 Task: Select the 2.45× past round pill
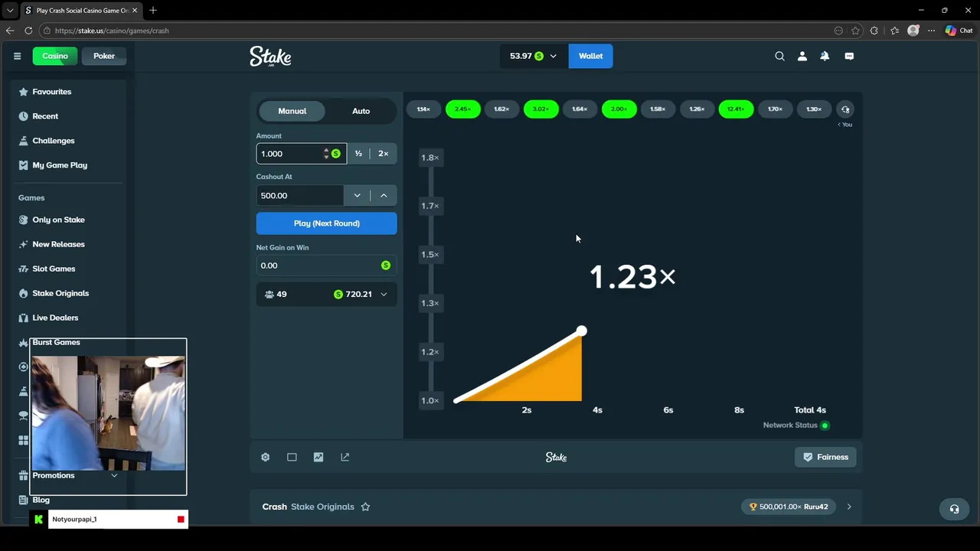coord(462,109)
